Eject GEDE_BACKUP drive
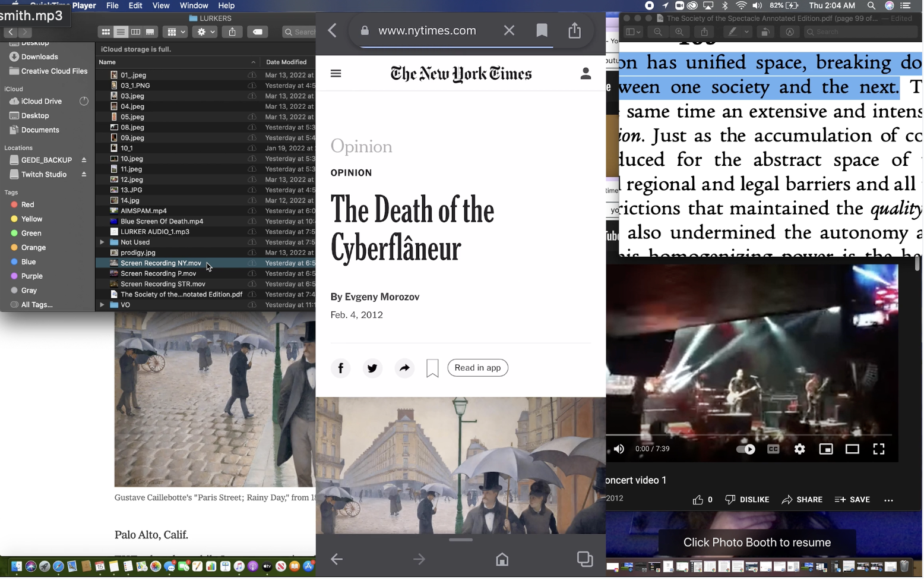 click(84, 160)
